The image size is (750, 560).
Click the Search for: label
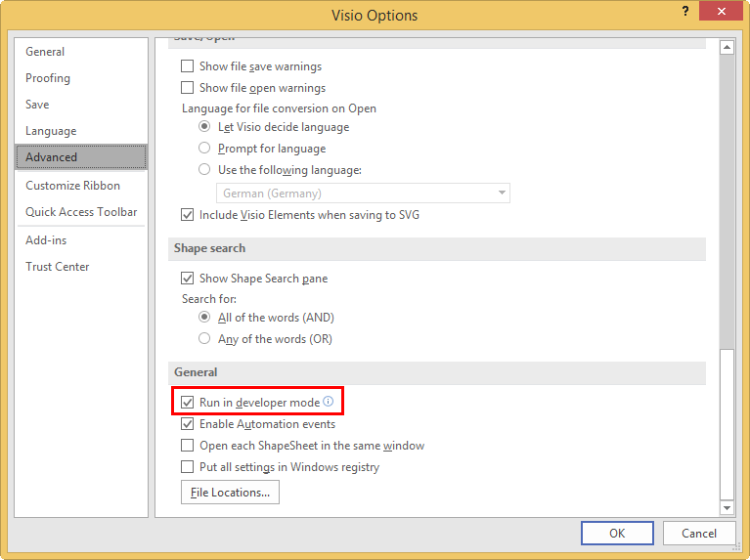209,299
